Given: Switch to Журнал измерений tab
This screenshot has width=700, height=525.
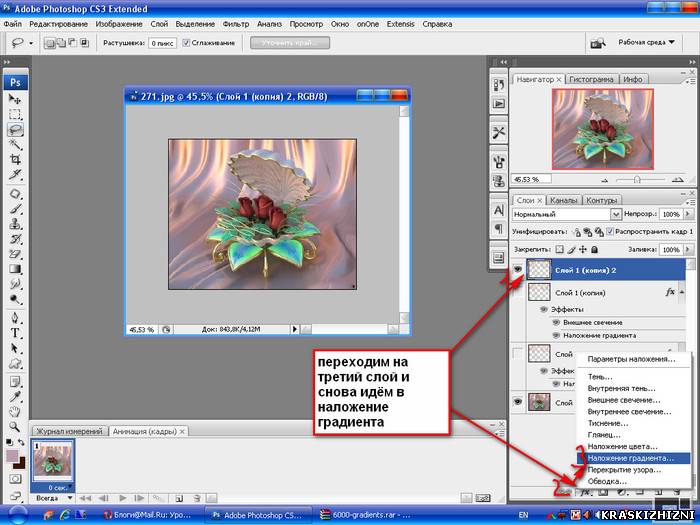Looking at the screenshot, I should click(69, 431).
